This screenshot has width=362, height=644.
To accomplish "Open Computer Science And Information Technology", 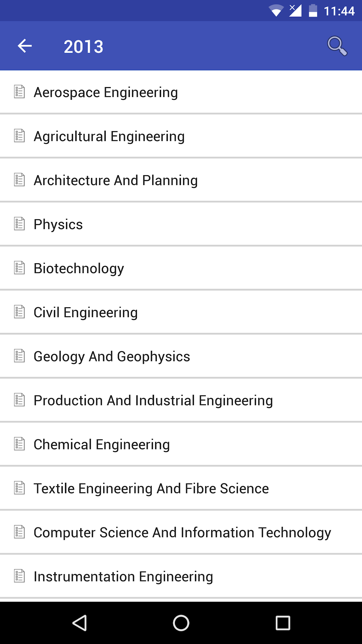I will [182, 533].
